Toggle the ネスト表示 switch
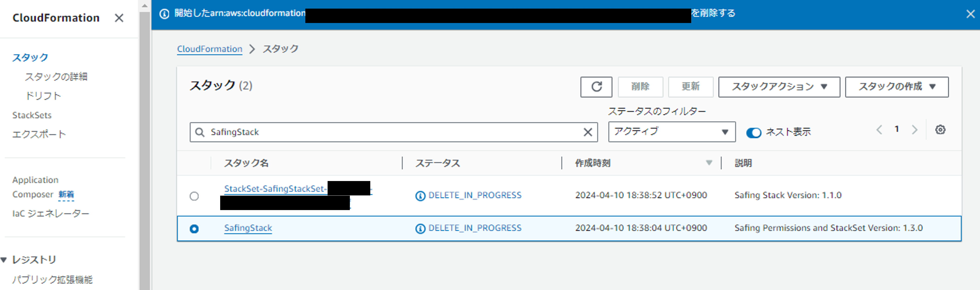 pyautogui.click(x=753, y=133)
